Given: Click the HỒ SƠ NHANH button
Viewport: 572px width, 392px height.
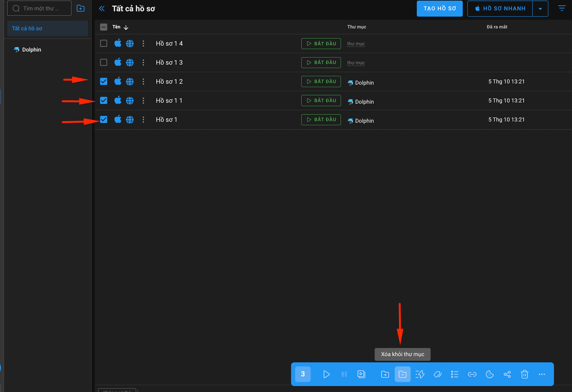Looking at the screenshot, I should [x=500, y=9].
